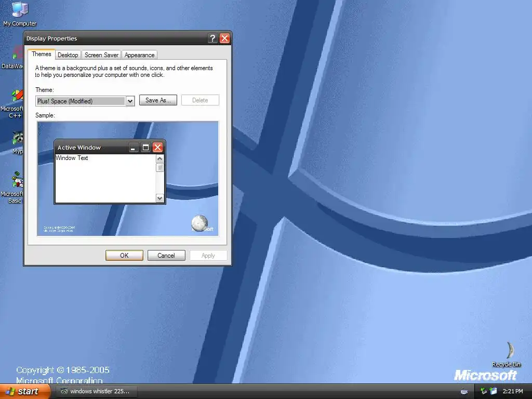This screenshot has width=532, height=399.
Task: Click the sample window scrollbar up arrow
Action: click(160, 159)
